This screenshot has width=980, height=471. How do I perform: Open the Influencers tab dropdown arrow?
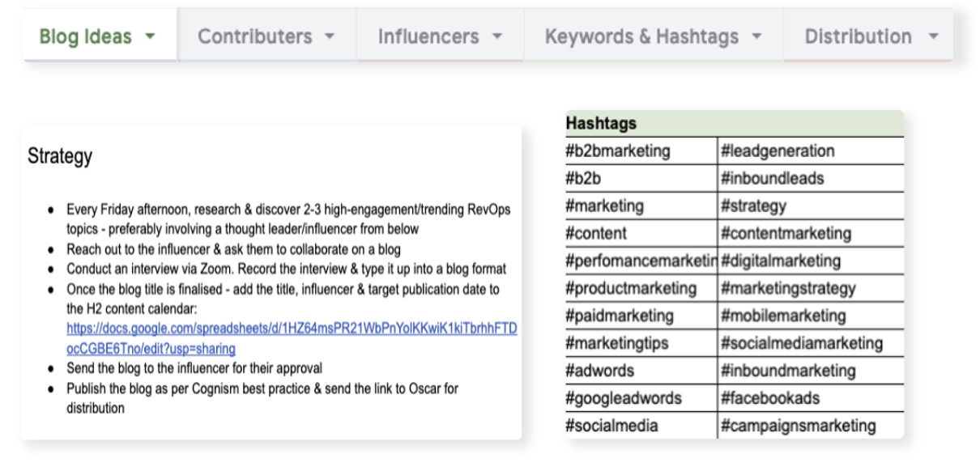coord(497,37)
